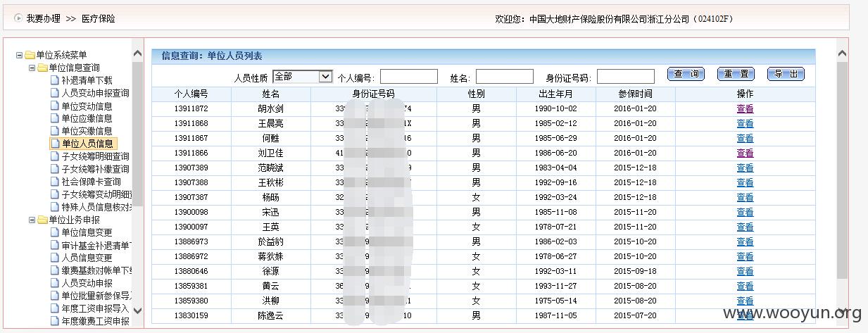The width and height of the screenshot is (868, 333).
Task: Click 查看 link for 黄云
Action: (745, 286)
